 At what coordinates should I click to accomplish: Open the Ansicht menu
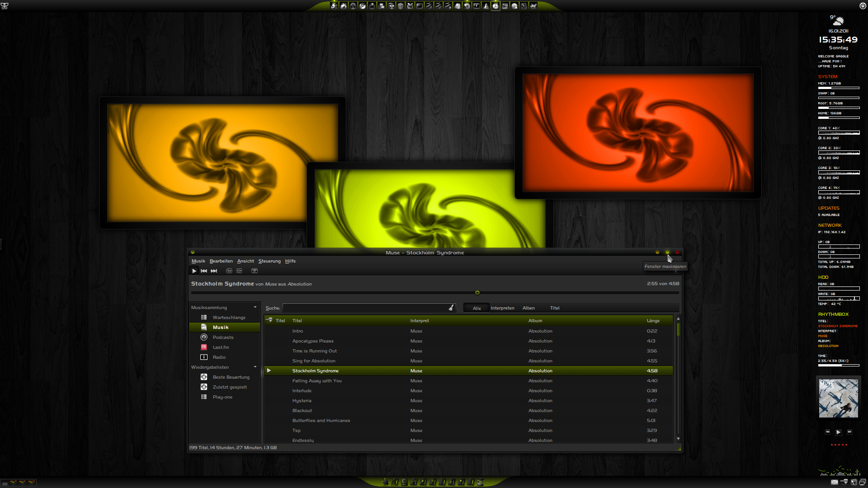coord(245,261)
